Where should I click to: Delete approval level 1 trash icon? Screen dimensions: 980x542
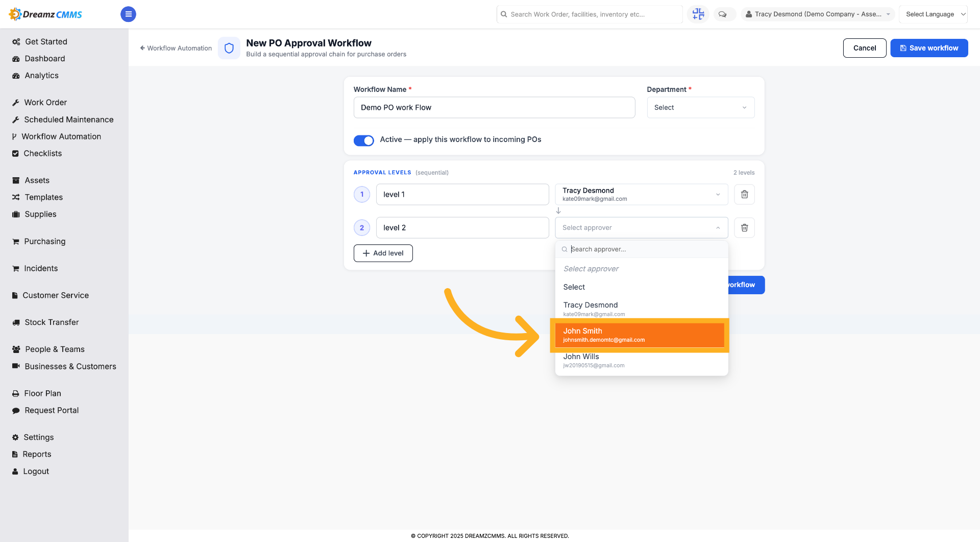pyautogui.click(x=744, y=194)
